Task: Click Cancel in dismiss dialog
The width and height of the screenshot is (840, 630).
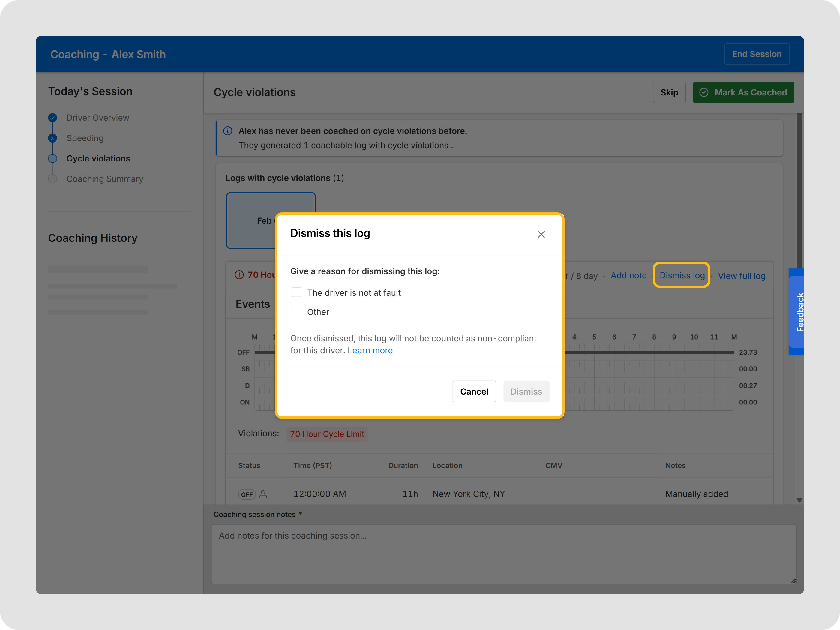Action: (474, 391)
